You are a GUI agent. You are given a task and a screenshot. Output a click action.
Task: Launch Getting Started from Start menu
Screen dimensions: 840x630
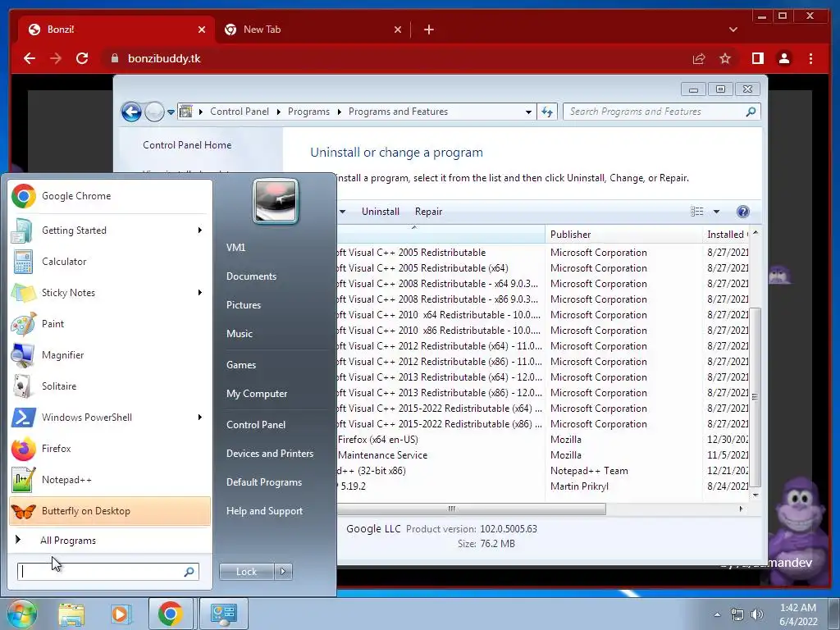(110, 231)
